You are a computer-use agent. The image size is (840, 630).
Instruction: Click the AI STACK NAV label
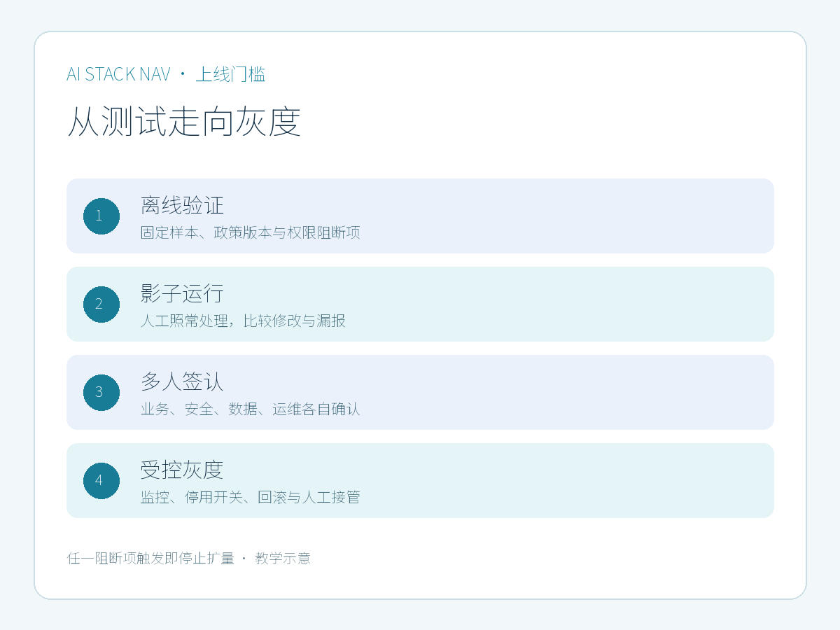pyautogui.click(x=118, y=74)
